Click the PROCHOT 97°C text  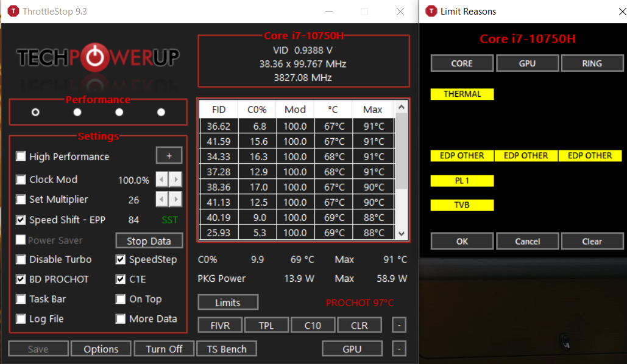pyautogui.click(x=360, y=303)
